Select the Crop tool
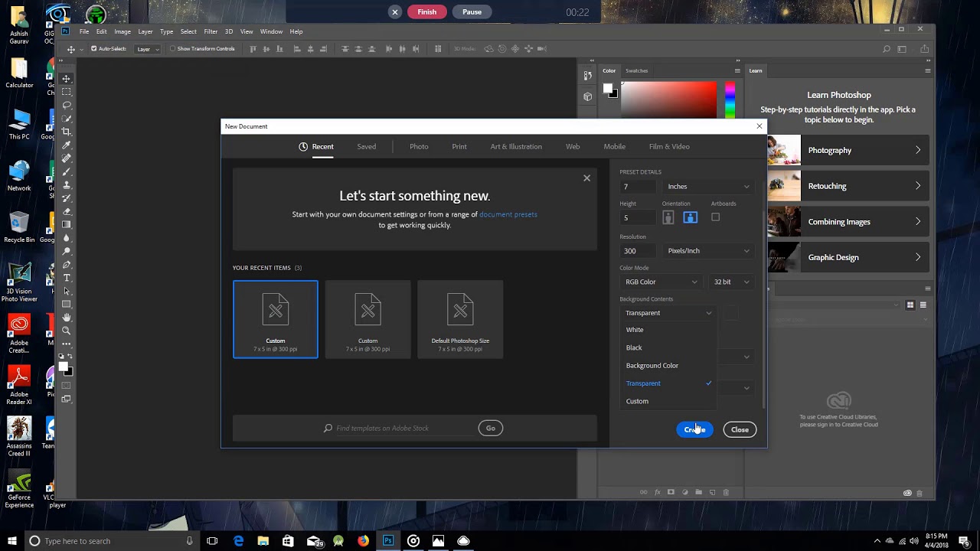This screenshot has height=551, width=980. click(x=67, y=132)
